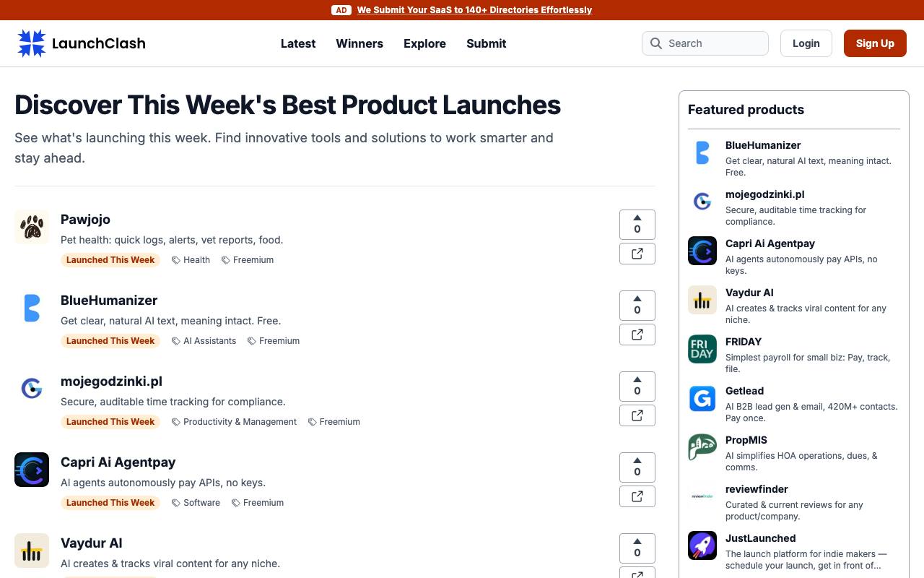Click BlueHumanizer's Launched This Week badge
The image size is (924, 578).
point(110,341)
